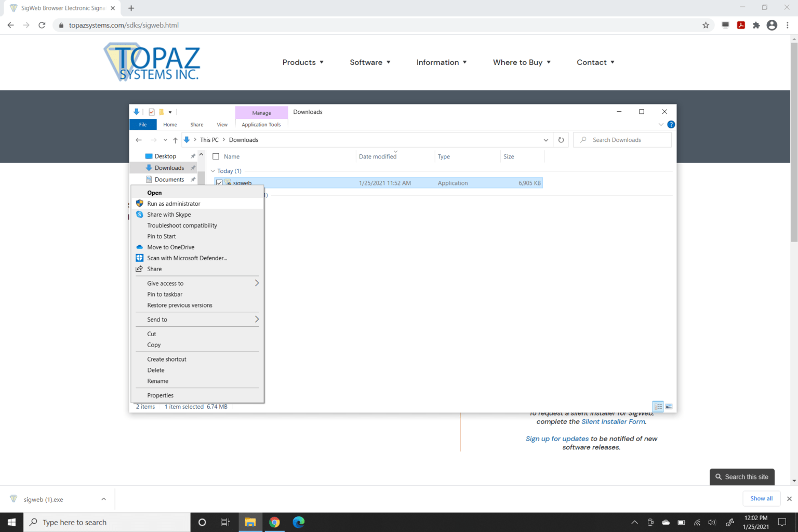Uncheck the sigweb file checkbox
The height and width of the screenshot is (532, 798).
[219, 182]
